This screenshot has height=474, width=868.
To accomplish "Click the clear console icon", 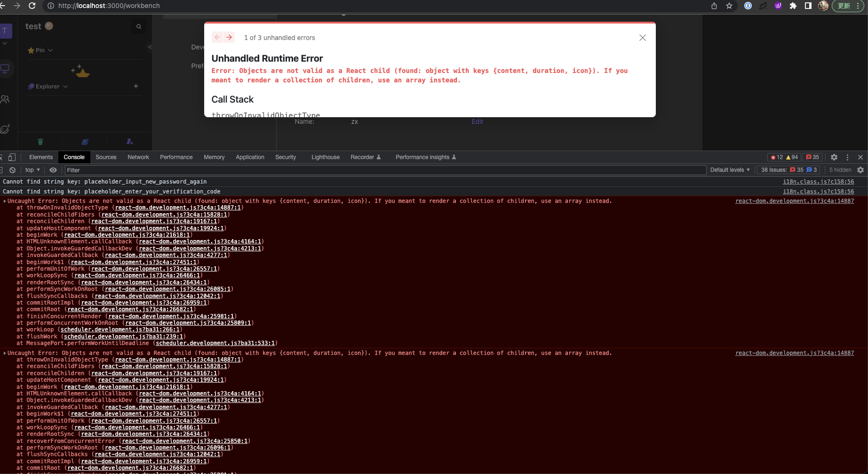I will [12, 170].
